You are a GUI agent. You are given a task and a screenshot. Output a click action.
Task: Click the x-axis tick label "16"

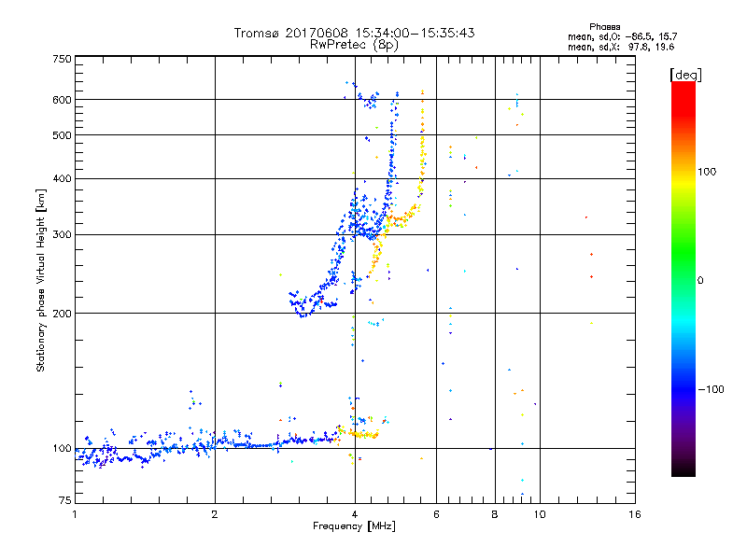635,514
